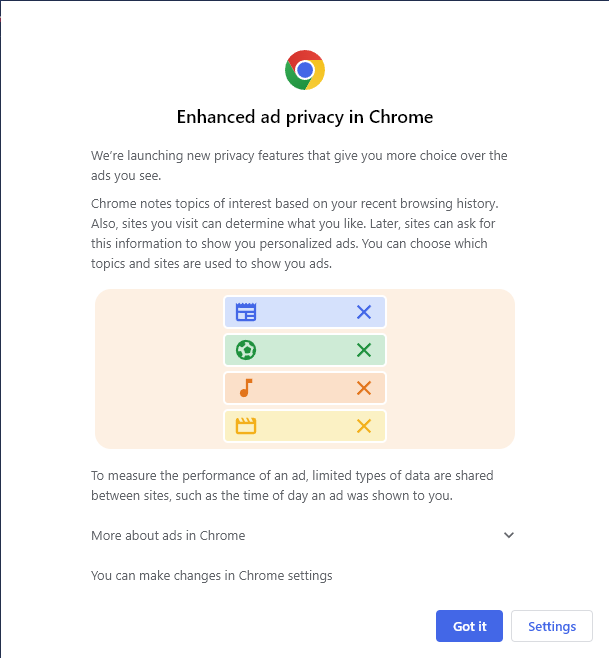This screenshot has width=609, height=658.
Task: Expand the chevron beside More about ads
Action: pyautogui.click(x=509, y=535)
